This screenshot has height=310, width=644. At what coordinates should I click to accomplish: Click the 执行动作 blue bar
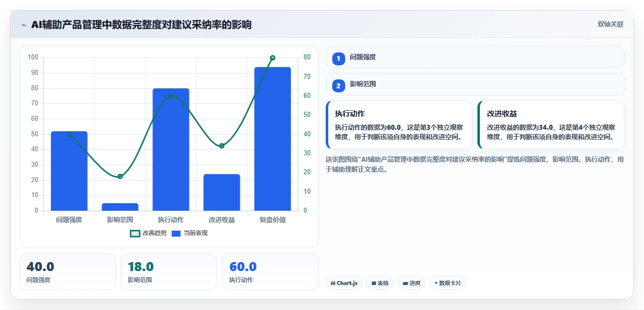[171, 150]
